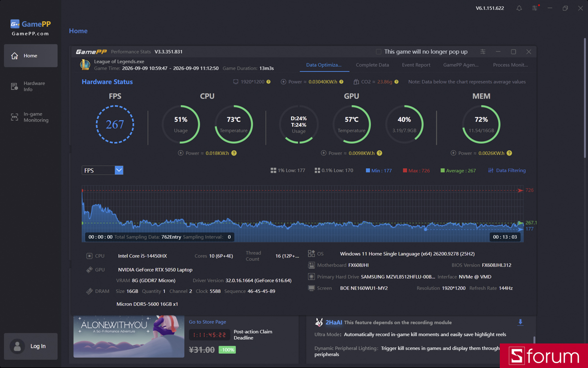Click the CPU temperature 73℃ gauge
This screenshot has height=368, width=588.
pos(234,124)
